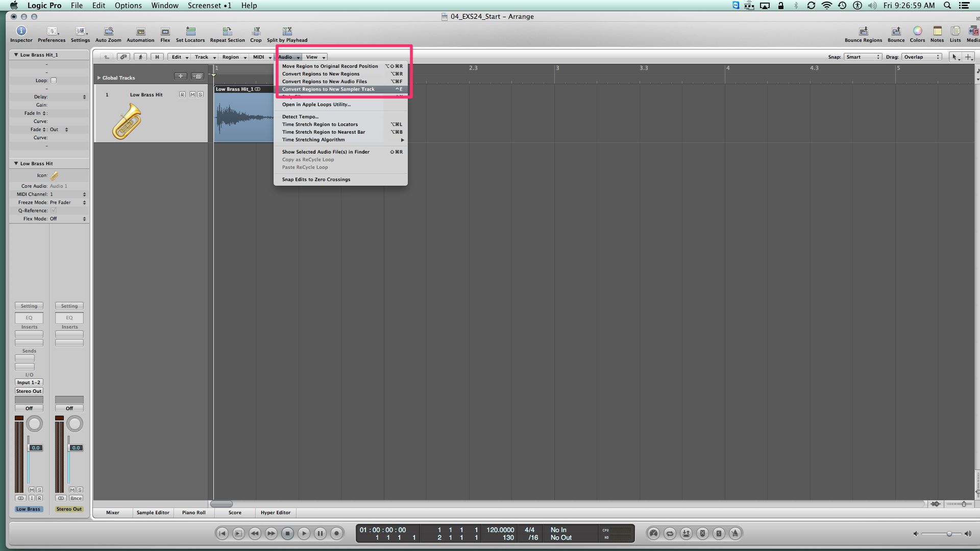Click the duplicate track button
The image size is (980, 551).
tap(197, 76)
